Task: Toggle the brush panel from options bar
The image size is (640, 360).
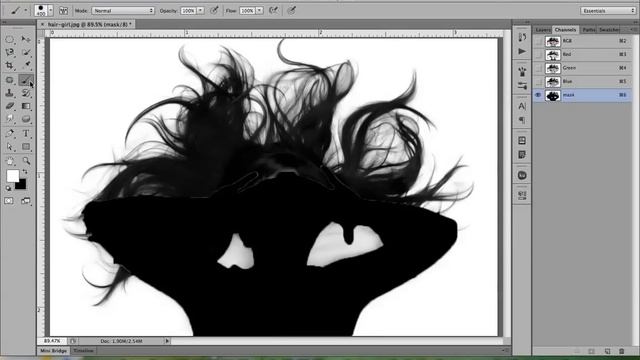Action: tap(64, 11)
